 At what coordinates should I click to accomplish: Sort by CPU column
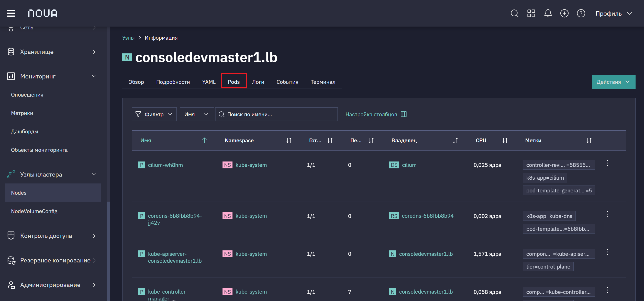(x=505, y=140)
